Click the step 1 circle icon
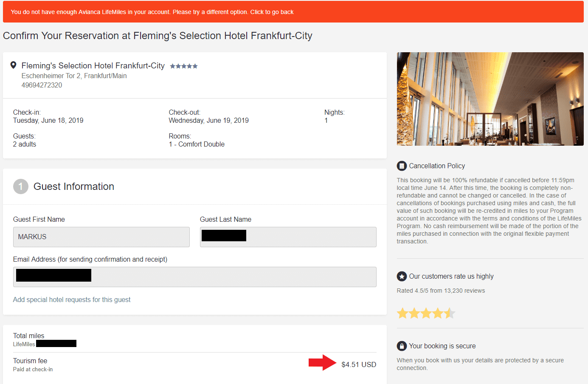The width and height of the screenshot is (588, 384). point(20,186)
